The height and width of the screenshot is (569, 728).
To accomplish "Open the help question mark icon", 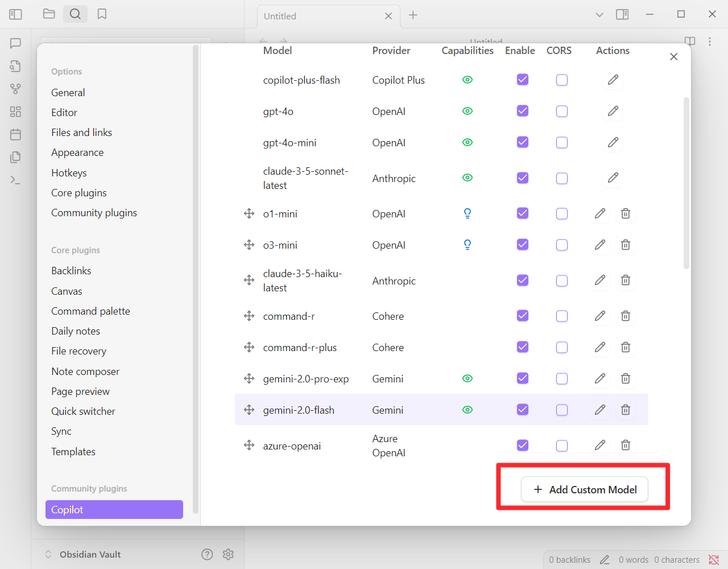I will (207, 554).
